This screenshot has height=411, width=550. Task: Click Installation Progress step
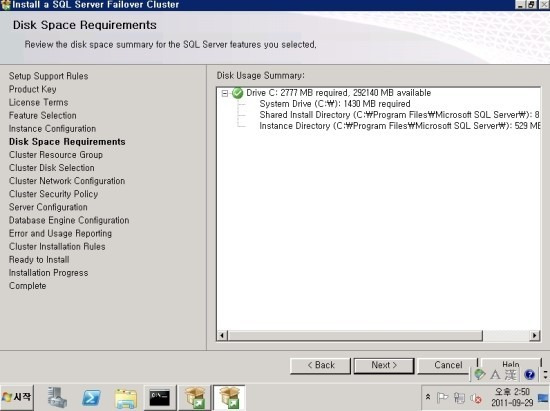click(x=48, y=273)
